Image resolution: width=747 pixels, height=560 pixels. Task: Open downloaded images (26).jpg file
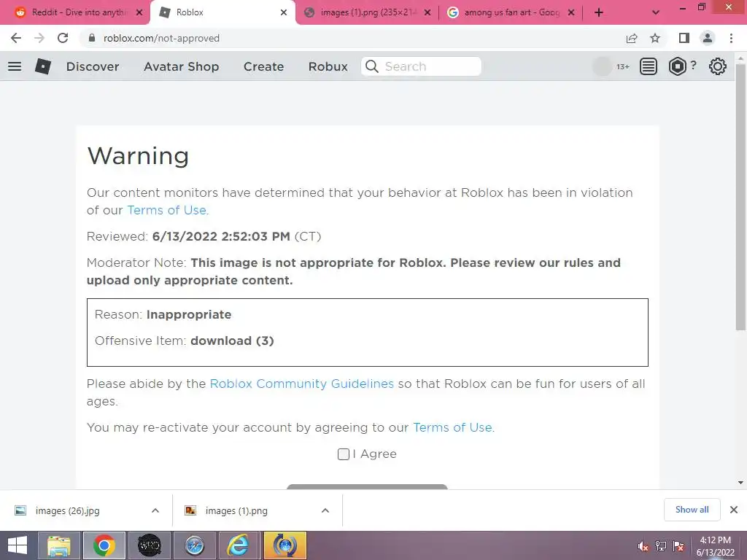point(67,510)
